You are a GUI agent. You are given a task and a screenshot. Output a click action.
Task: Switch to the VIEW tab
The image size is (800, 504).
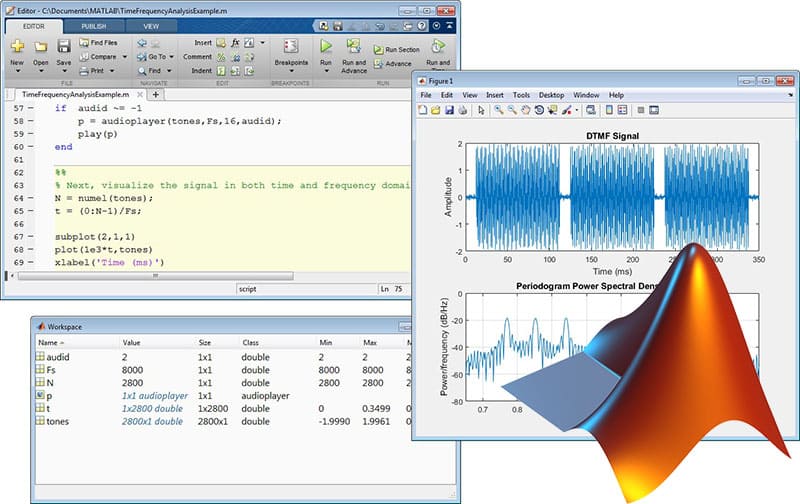(x=151, y=26)
